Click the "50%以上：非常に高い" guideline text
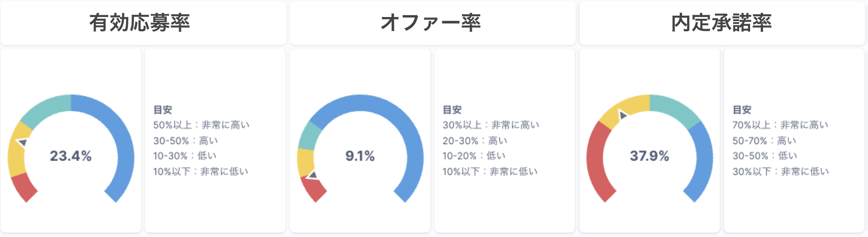This screenshot has height=237, width=868. (201, 125)
